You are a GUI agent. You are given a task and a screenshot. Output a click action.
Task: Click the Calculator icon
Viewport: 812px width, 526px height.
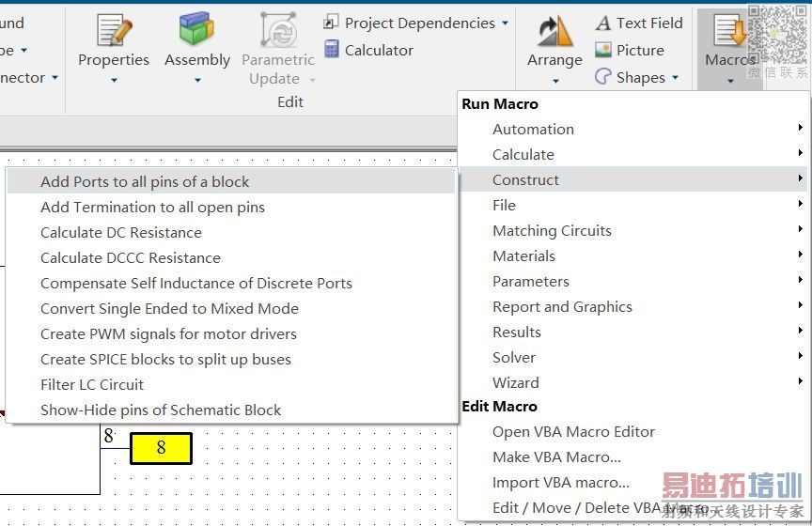pyautogui.click(x=332, y=50)
